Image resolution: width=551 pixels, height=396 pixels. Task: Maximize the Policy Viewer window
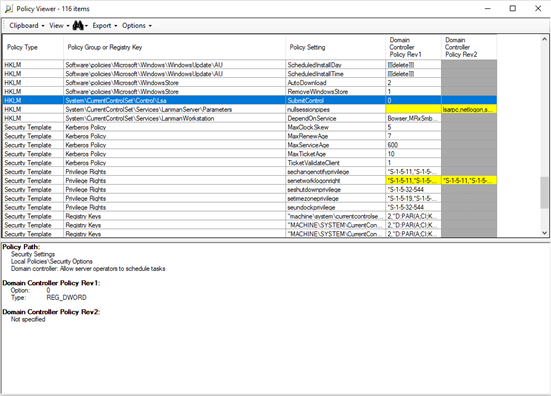click(x=513, y=8)
